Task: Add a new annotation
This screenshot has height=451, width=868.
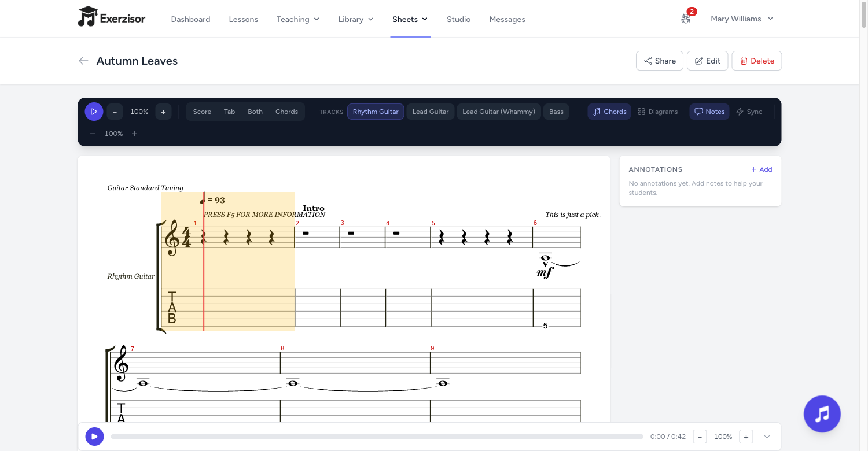Action: point(762,169)
